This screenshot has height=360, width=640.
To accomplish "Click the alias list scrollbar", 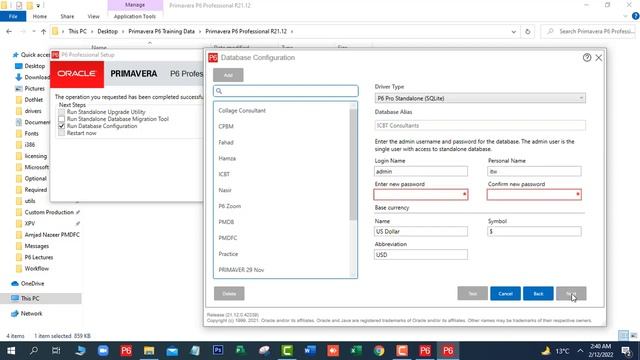I will [x=353, y=164].
